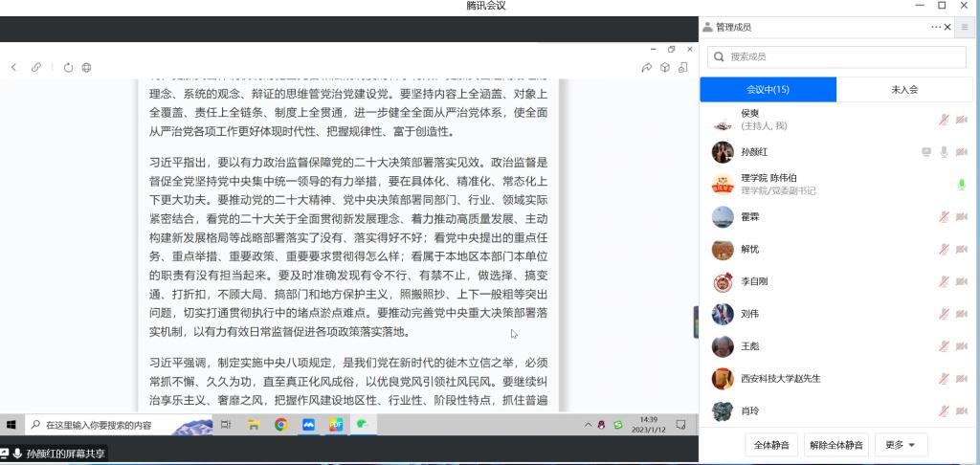Select the 会议中(15) tab
The width and height of the screenshot is (980, 465).
coord(768,89)
